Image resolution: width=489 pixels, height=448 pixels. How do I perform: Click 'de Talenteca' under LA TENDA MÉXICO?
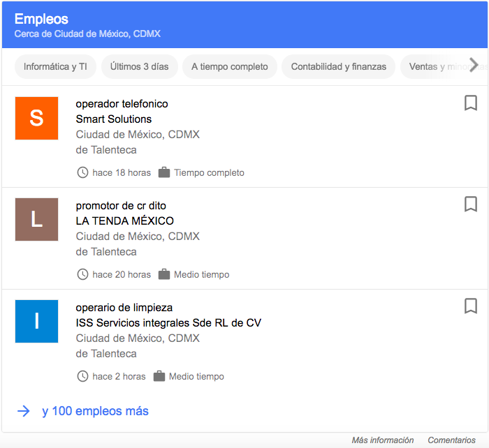point(106,252)
